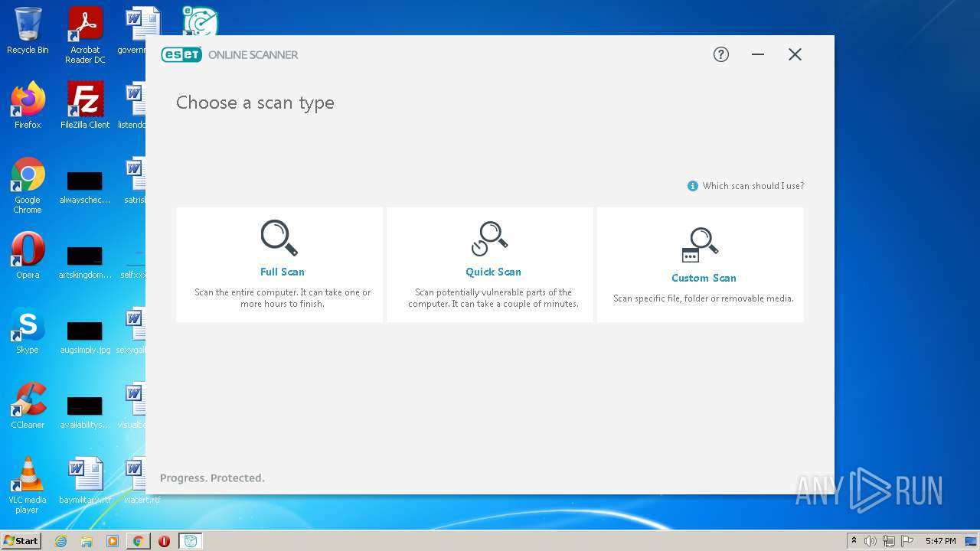
Task: Open the Start menu
Action: [x=21, y=541]
